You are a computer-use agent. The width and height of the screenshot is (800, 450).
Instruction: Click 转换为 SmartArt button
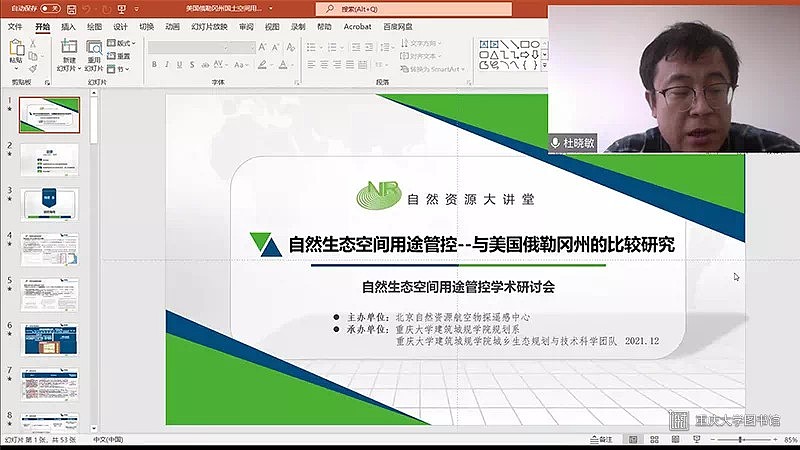pyautogui.click(x=433, y=69)
